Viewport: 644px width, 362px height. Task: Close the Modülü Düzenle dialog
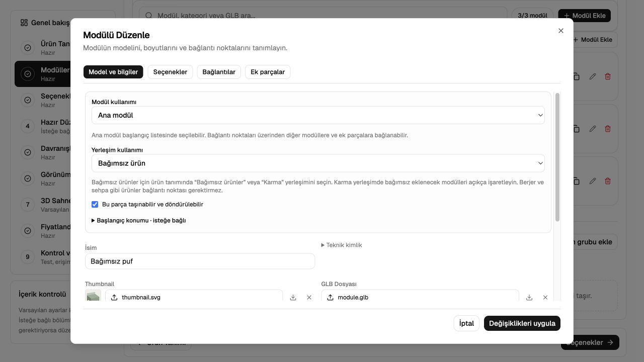coord(561,31)
